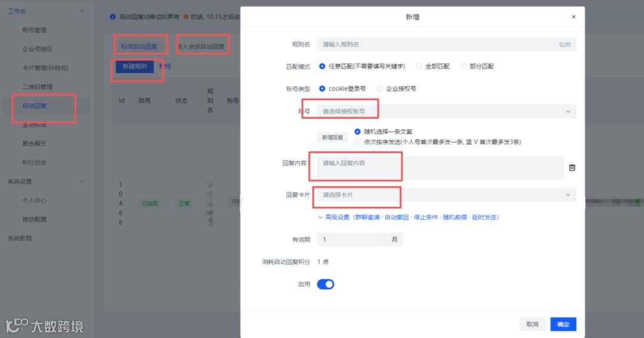Collapse the 工作台 sidebar section
The image size is (644, 338).
click(82, 11)
